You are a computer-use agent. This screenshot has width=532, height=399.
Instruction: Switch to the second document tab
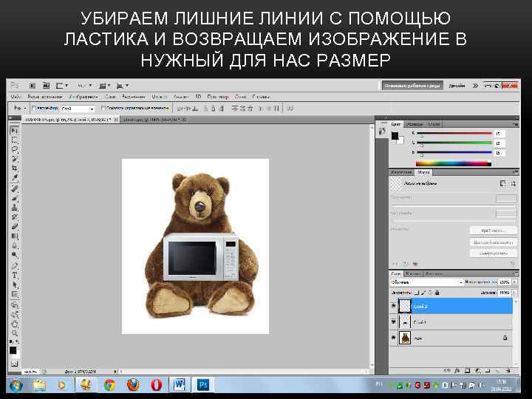coord(154,120)
